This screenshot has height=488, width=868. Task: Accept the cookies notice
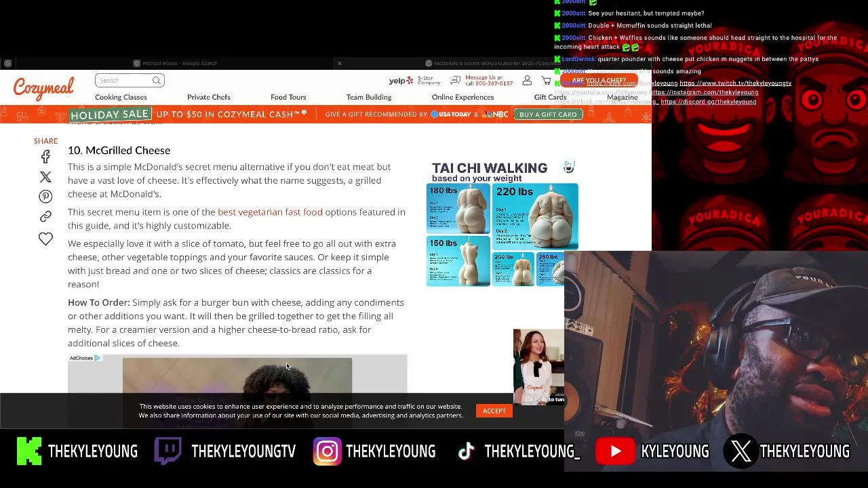[494, 411]
